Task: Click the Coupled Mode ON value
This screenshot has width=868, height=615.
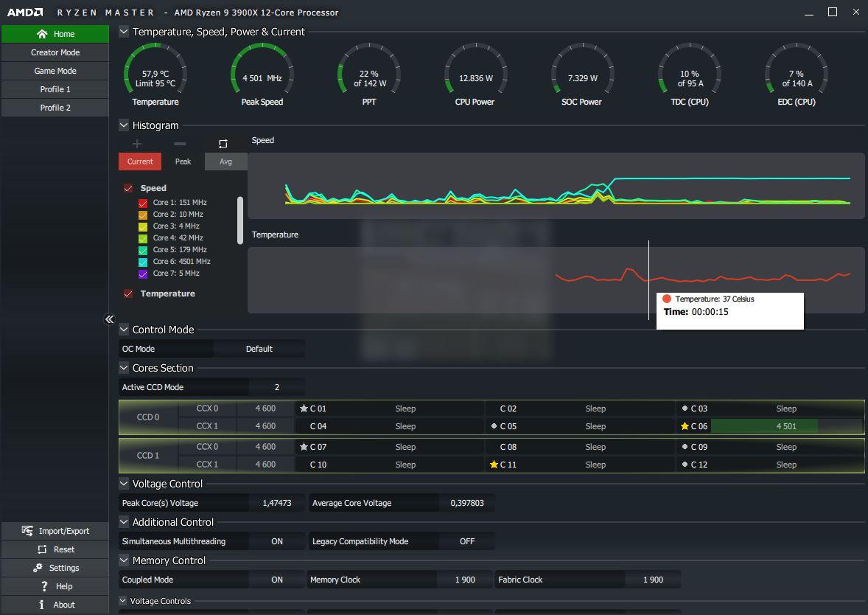Action: (x=277, y=580)
